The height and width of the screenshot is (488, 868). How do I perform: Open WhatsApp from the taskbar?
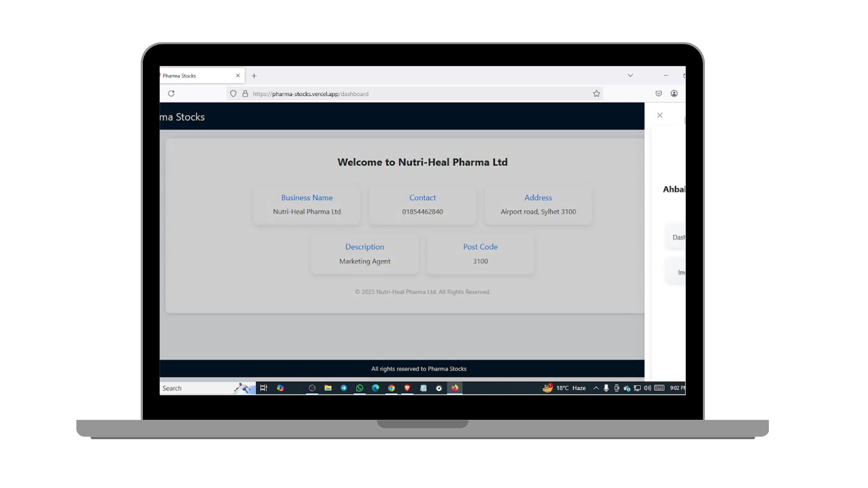click(x=359, y=388)
